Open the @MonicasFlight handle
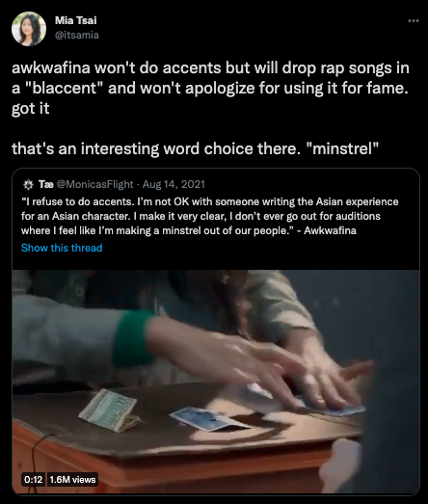Viewport: 428px width, 504px height. (x=94, y=184)
